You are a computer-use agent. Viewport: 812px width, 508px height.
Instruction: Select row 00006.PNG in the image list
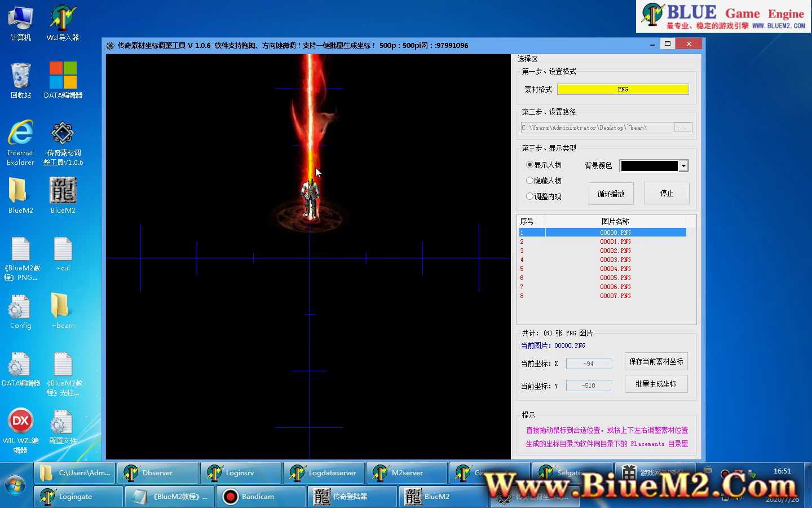[x=602, y=287]
